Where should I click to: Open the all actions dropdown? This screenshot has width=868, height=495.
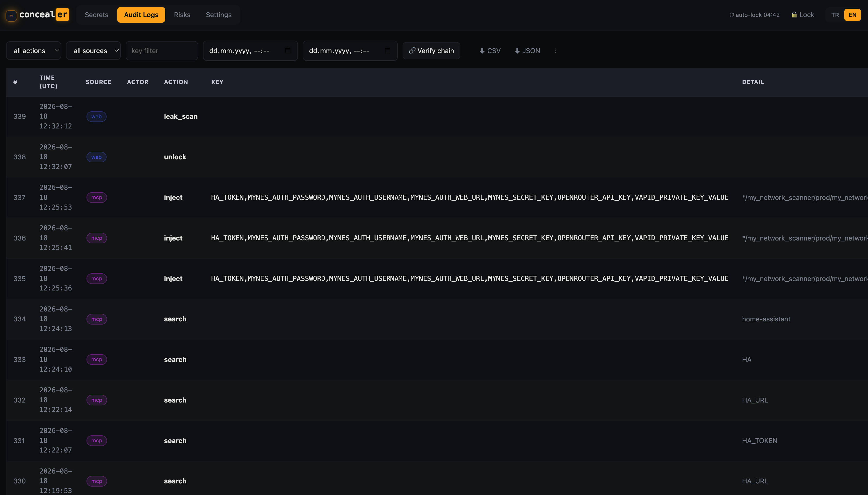point(34,51)
